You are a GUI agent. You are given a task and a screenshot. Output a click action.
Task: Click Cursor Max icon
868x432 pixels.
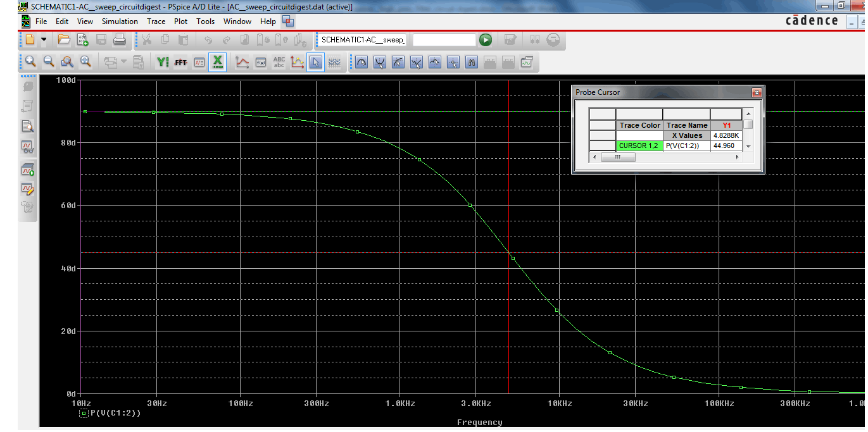pyautogui.click(x=434, y=62)
